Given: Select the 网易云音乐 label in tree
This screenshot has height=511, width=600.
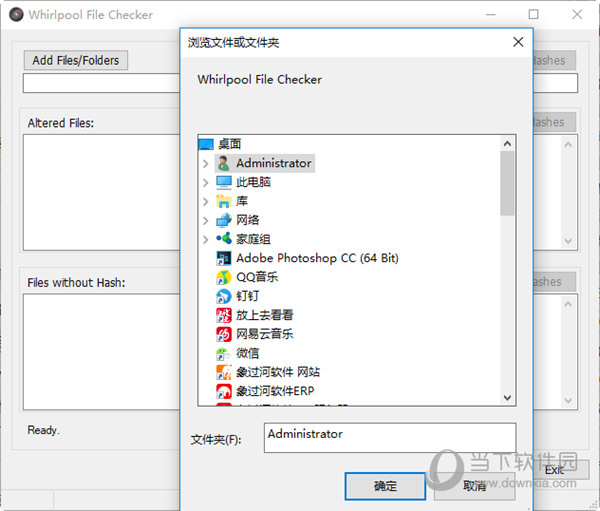Looking at the screenshot, I should [x=264, y=334].
